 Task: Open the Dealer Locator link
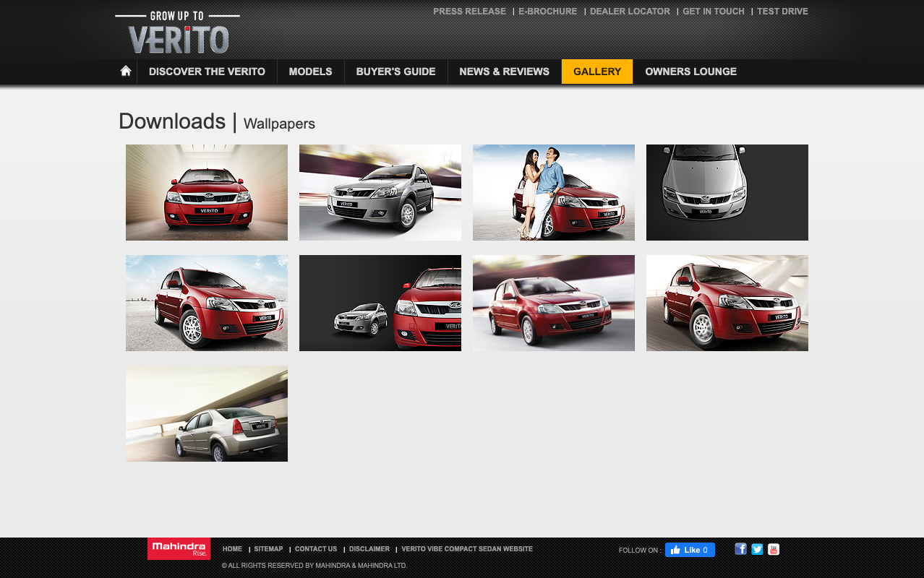tap(630, 12)
